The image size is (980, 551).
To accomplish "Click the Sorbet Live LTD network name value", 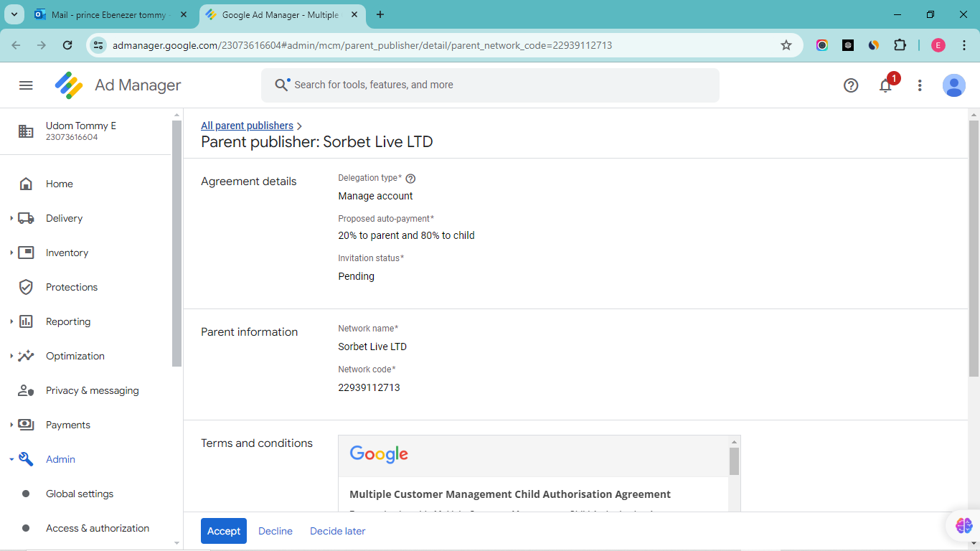I will (x=372, y=347).
